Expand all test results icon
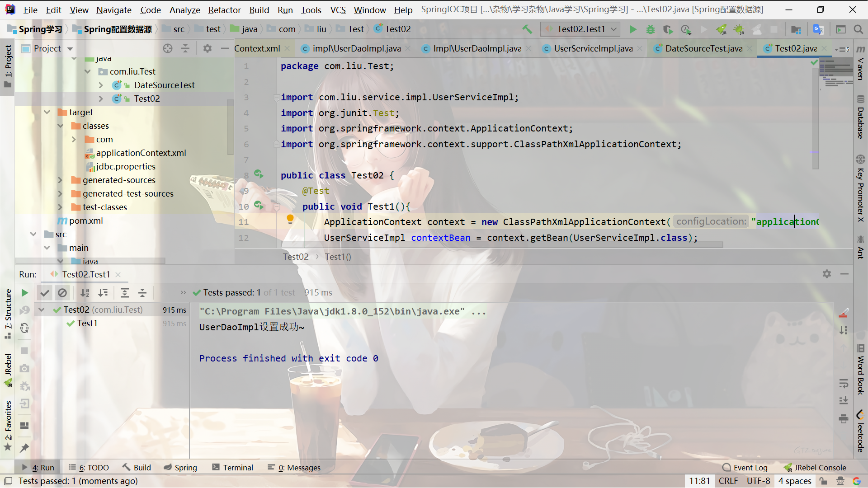The height and width of the screenshot is (488, 868). pyautogui.click(x=125, y=293)
